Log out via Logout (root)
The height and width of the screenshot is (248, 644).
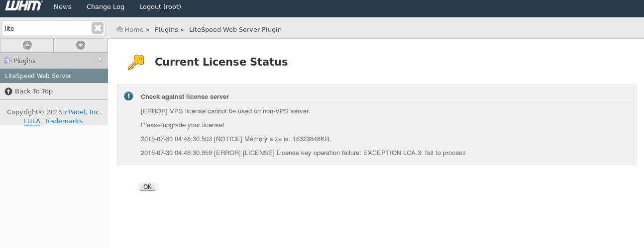coord(160,7)
